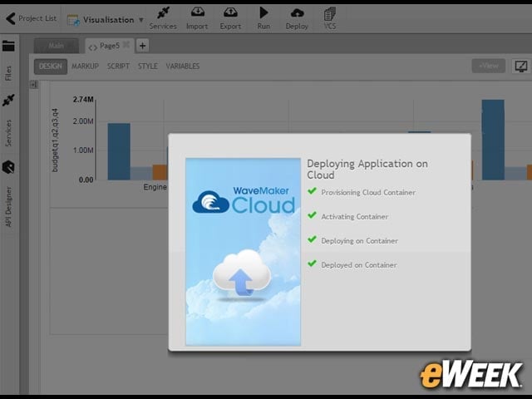
Task: Open Services from the top toolbar
Action: coord(163,18)
